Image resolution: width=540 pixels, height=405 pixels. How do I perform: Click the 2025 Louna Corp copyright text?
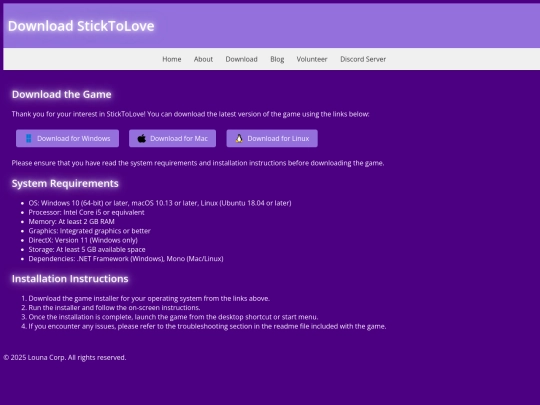point(65,358)
